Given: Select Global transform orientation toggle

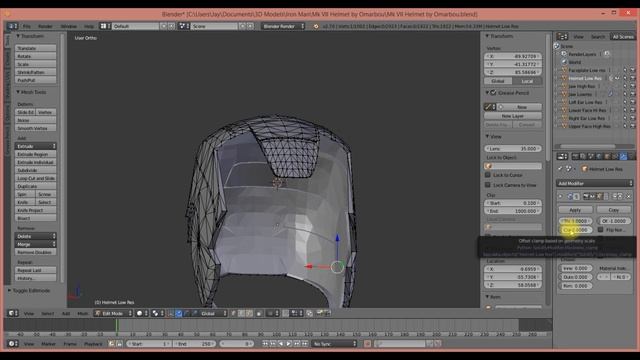Looking at the screenshot, I should (498, 81).
